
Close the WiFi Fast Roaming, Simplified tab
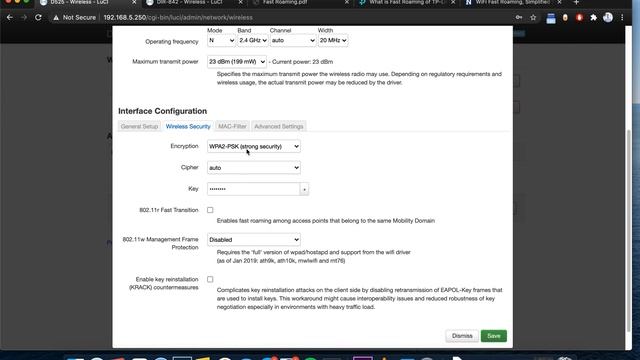point(559,2)
